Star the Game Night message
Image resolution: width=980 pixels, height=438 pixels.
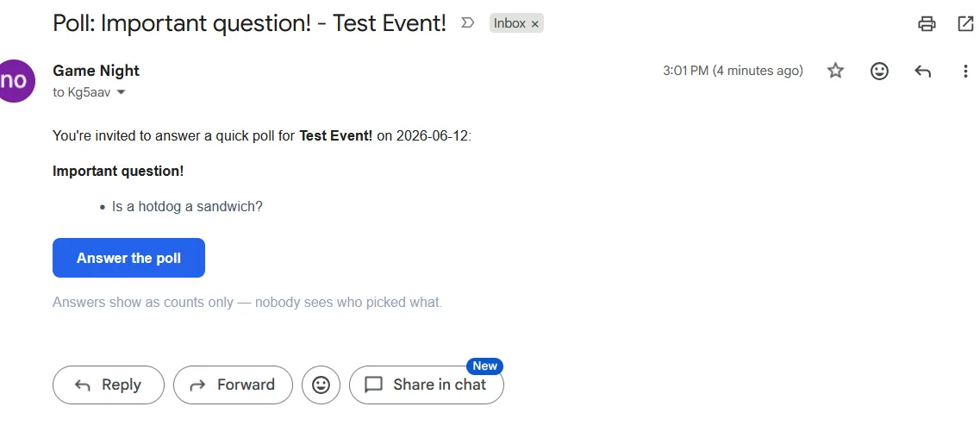[x=835, y=71]
